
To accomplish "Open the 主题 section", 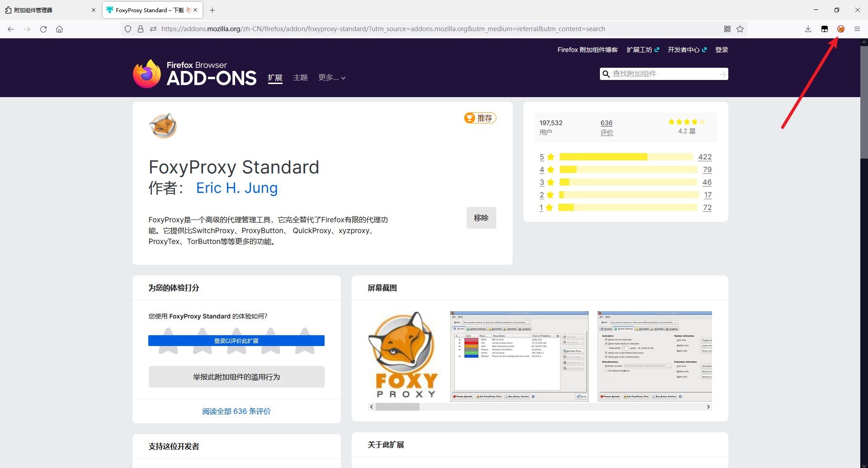I will pyautogui.click(x=300, y=78).
